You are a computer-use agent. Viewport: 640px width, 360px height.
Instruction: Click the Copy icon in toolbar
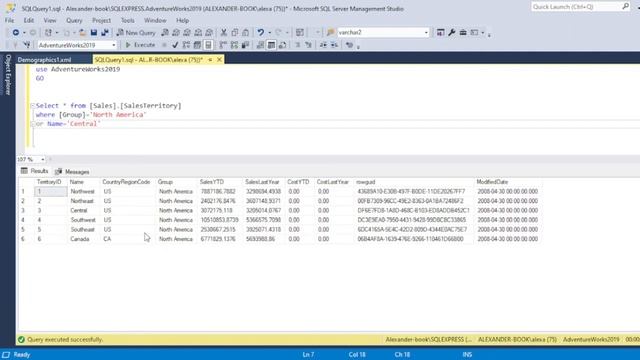235,32
